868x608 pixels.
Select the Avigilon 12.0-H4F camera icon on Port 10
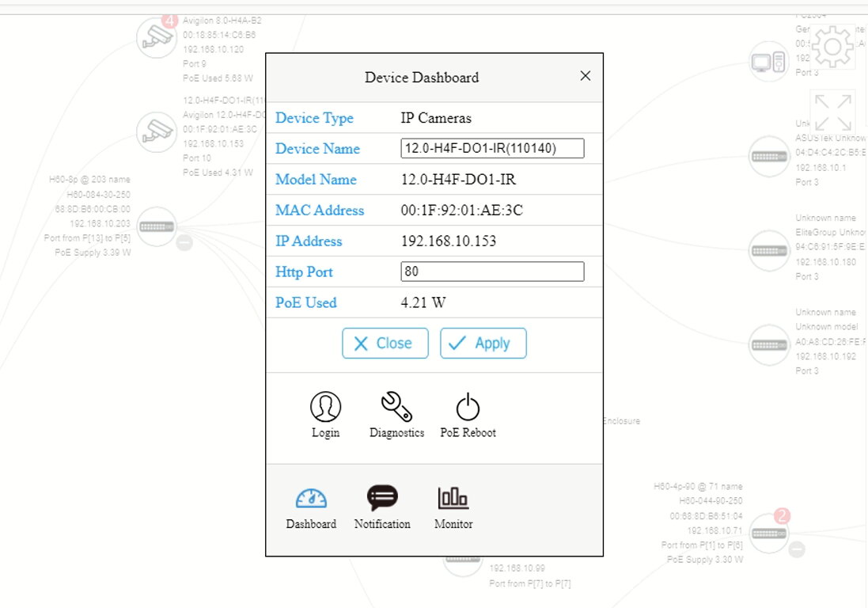click(157, 131)
